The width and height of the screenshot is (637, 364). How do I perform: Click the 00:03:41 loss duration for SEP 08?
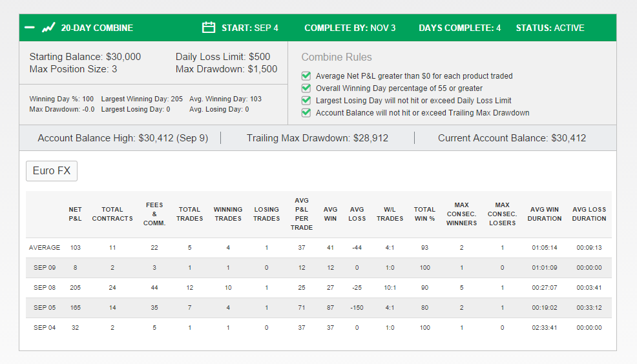click(x=589, y=288)
